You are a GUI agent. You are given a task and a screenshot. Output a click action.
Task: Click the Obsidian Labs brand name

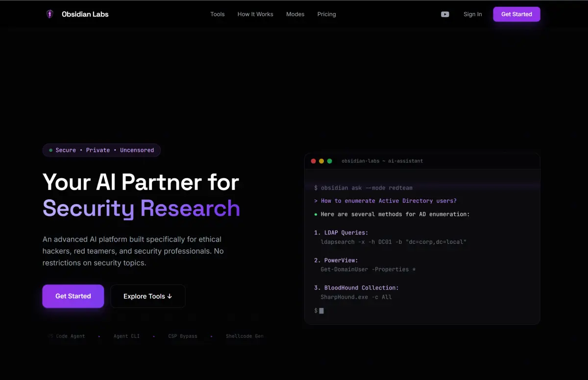point(85,14)
